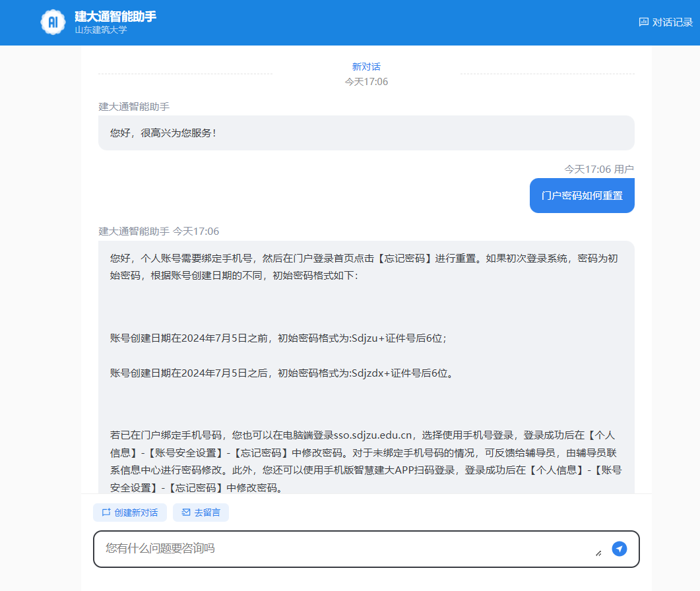
Task: Click the 今天17:06 用户 sender label
Action: click(599, 169)
